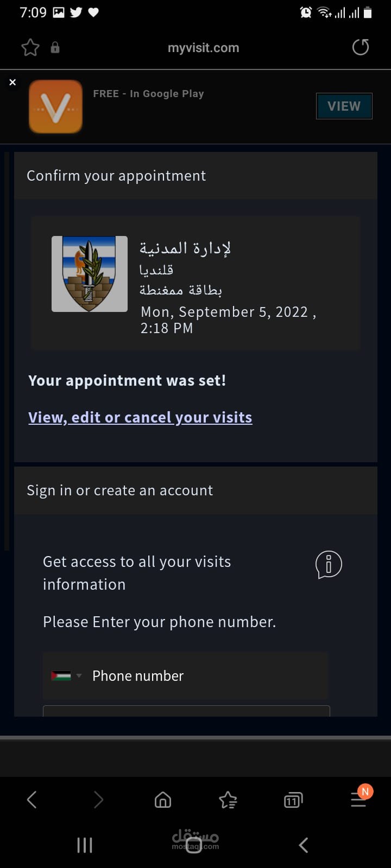Reload the page with the refresh icon
This screenshot has height=868, width=391.
[360, 47]
